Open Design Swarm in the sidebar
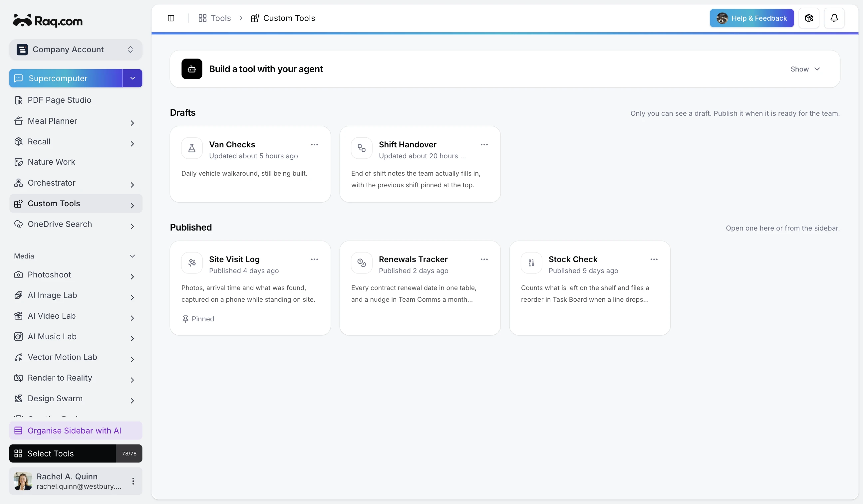The image size is (863, 504). coord(76,399)
